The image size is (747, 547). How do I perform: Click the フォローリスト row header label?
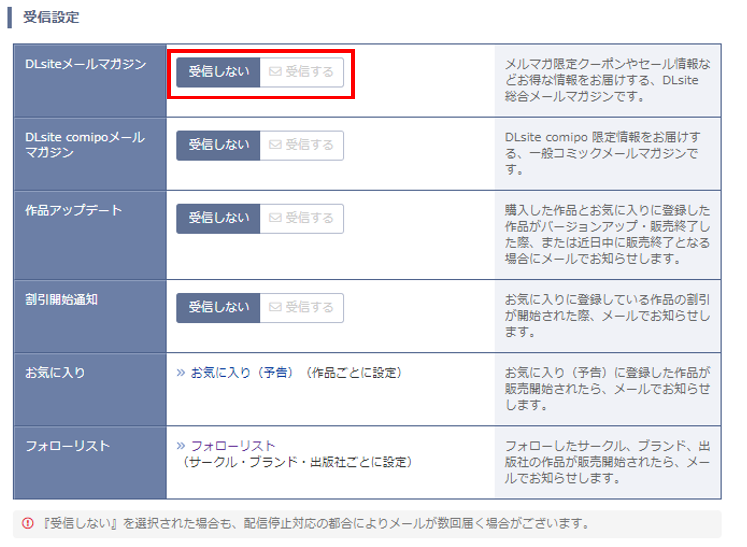pos(68,446)
